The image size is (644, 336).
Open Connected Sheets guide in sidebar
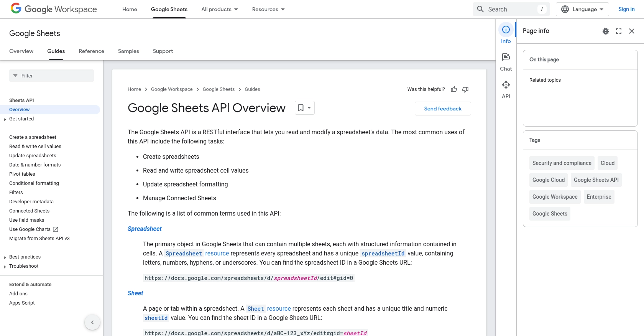[30, 211]
